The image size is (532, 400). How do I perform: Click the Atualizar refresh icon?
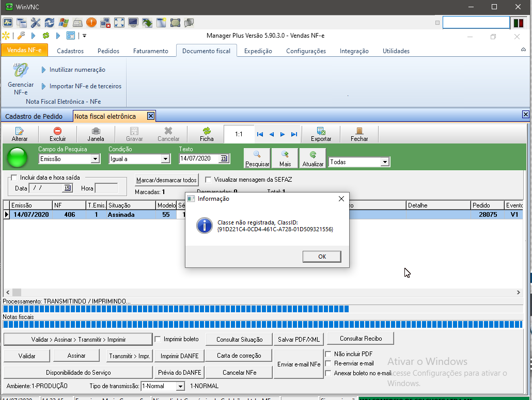[312, 154]
